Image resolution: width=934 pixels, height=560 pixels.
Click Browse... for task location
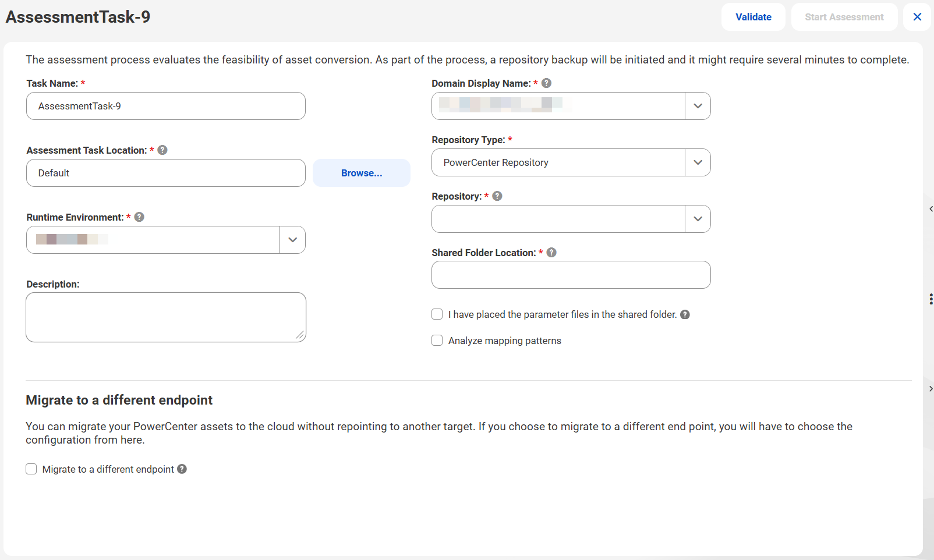click(362, 173)
